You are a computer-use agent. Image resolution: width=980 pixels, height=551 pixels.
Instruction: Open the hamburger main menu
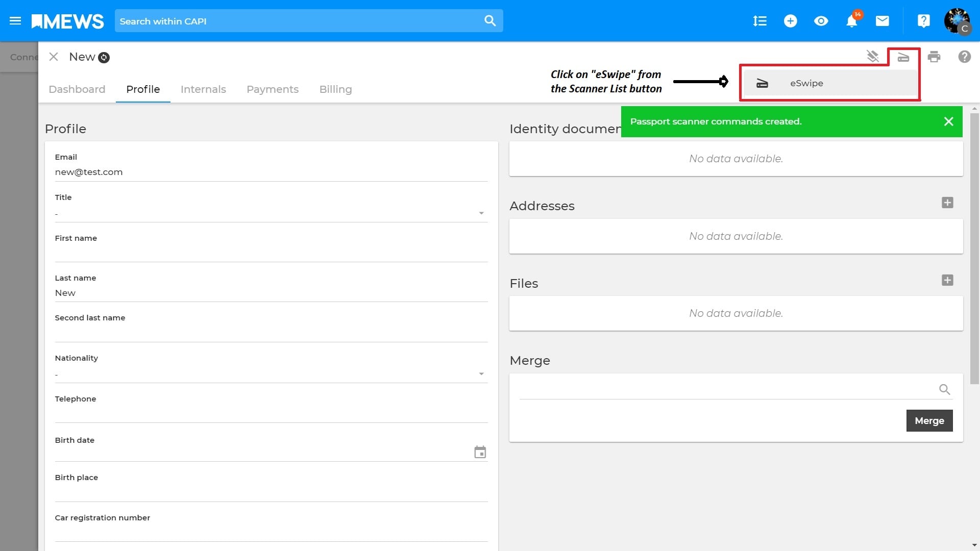[x=15, y=21]
